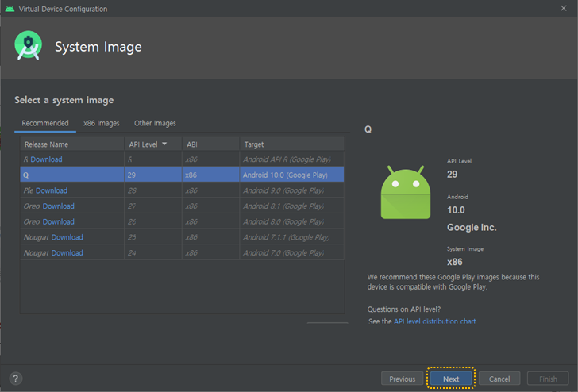Image resolution: width=578 pixels, height=392 pixels.
Task: Click API level 29 cell in table
Action: click(x=153, y=175)
